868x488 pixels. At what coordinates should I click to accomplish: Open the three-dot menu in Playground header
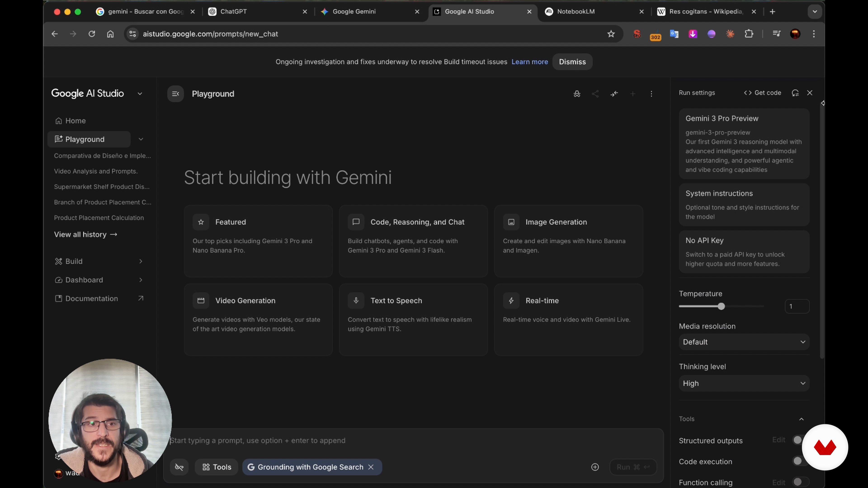click(x=651, y=94)
